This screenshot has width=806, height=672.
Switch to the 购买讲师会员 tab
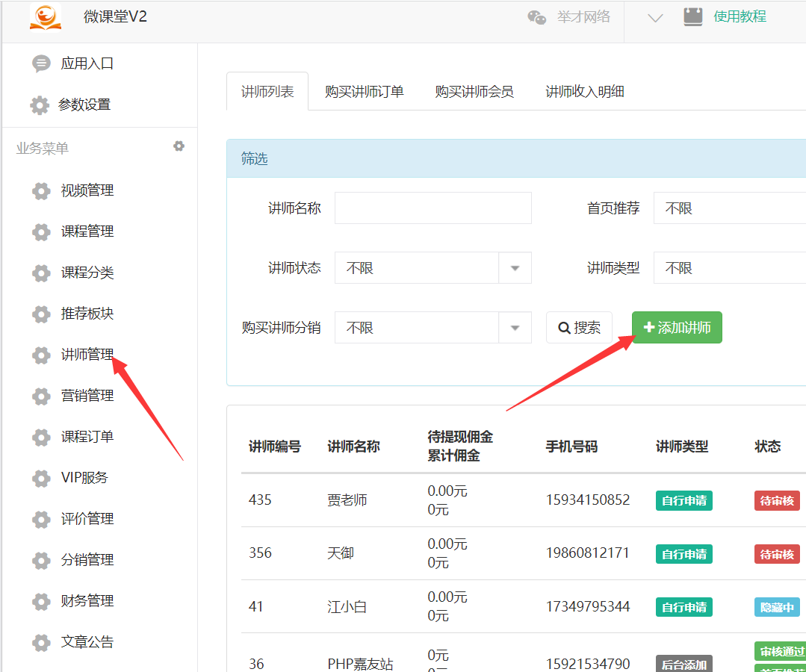point(474,91)
